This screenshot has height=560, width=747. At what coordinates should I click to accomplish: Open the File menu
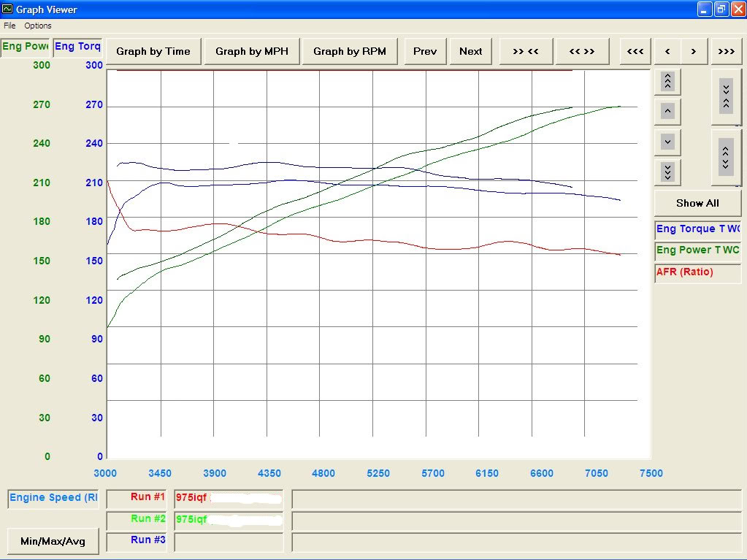pyautogui.click(x=9, y=25)
